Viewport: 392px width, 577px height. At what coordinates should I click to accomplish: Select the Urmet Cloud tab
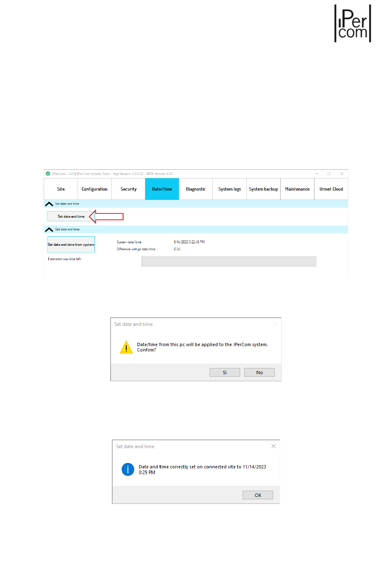pyautogui.click(x=331, y=189)
